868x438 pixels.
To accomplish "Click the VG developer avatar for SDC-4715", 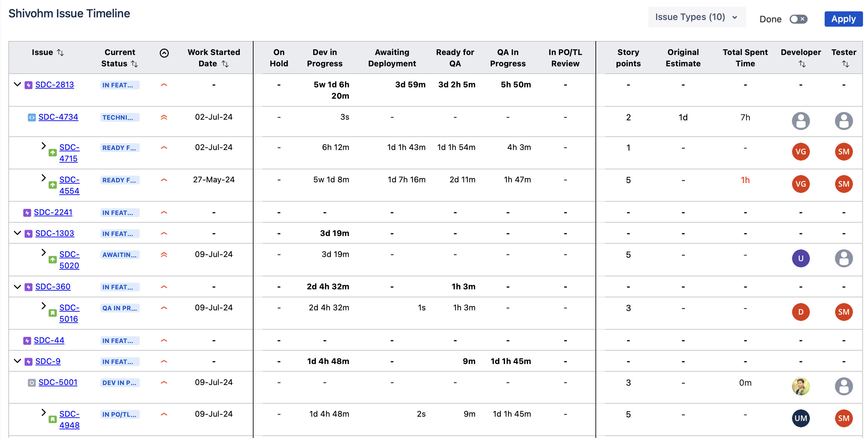I will 801,151.
